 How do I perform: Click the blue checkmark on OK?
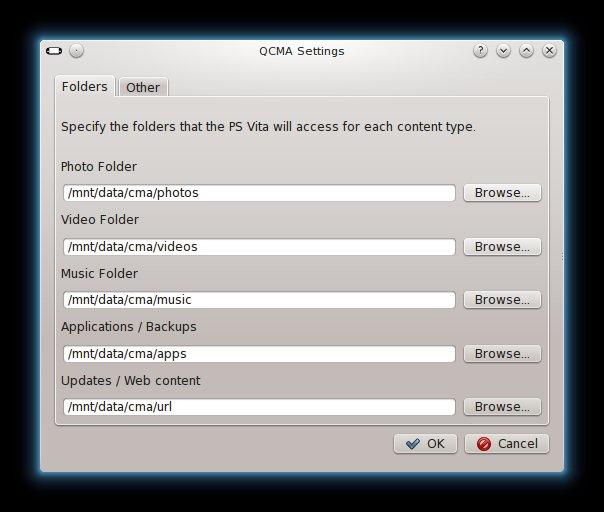pyautogui.click(x=413, y=444)
